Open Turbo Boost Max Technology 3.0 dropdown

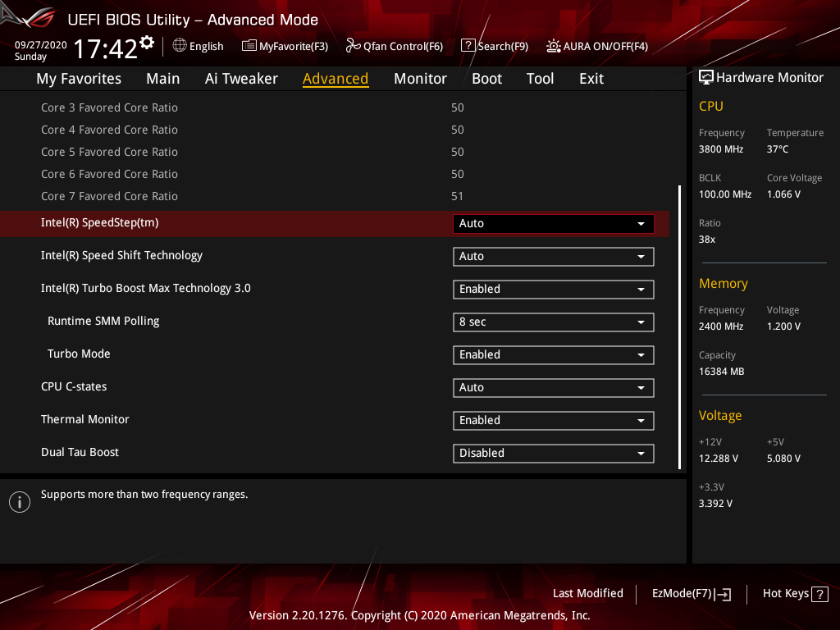(x=554, y=290)
